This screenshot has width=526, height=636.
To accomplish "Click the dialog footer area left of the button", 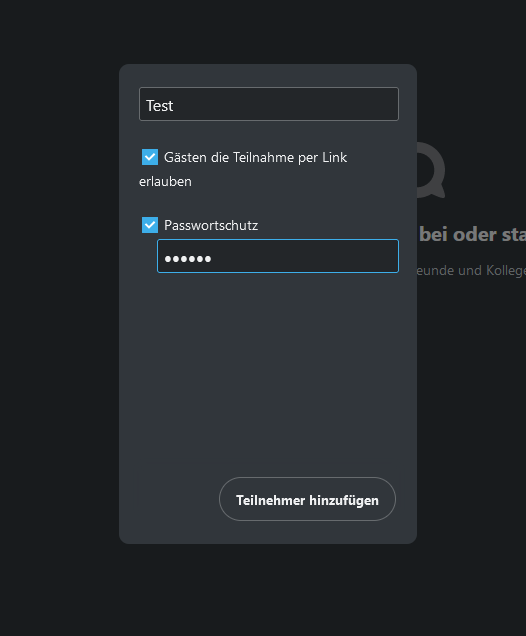I will pyautogui.click(x=178, y=499).
